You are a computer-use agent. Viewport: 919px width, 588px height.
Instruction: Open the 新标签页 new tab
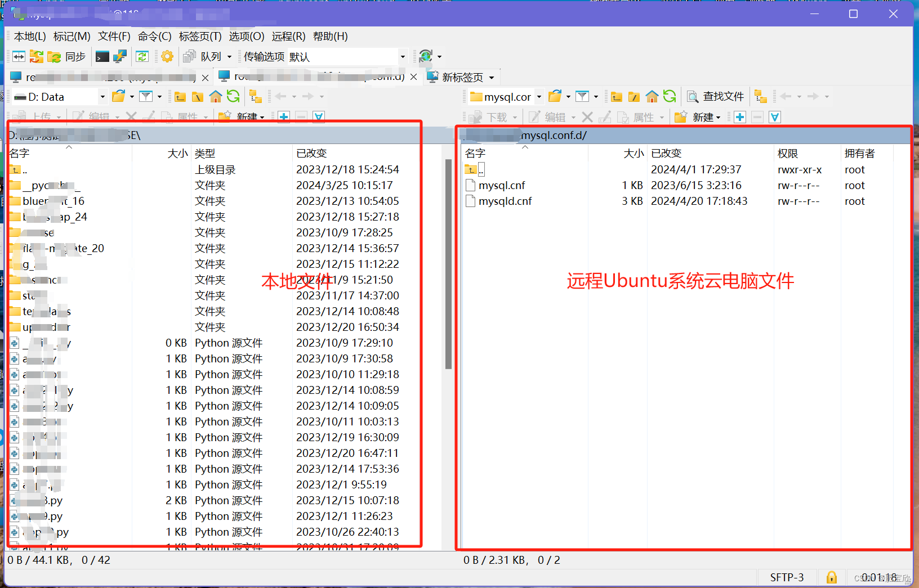pyautogui.click(x=456, y=77)
